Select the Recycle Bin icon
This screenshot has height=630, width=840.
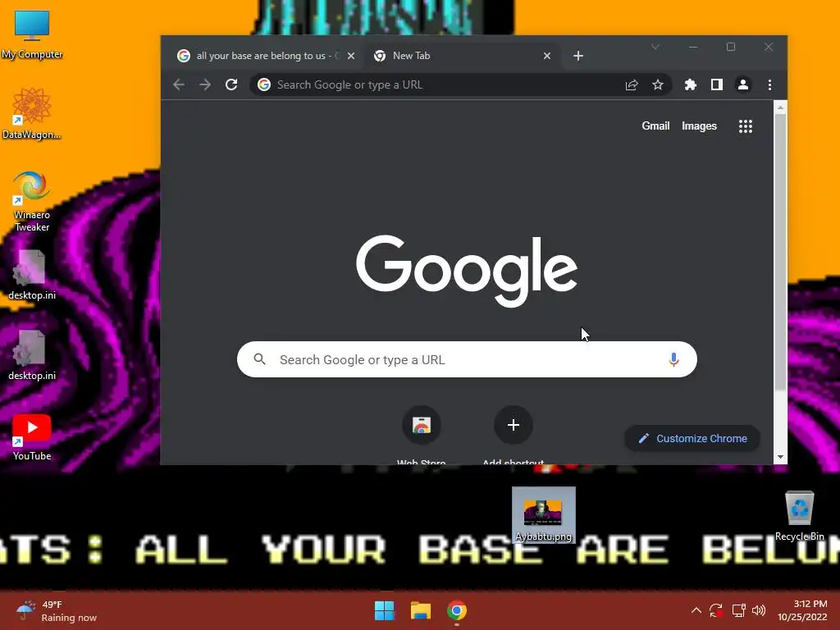[x=799, y=515]
